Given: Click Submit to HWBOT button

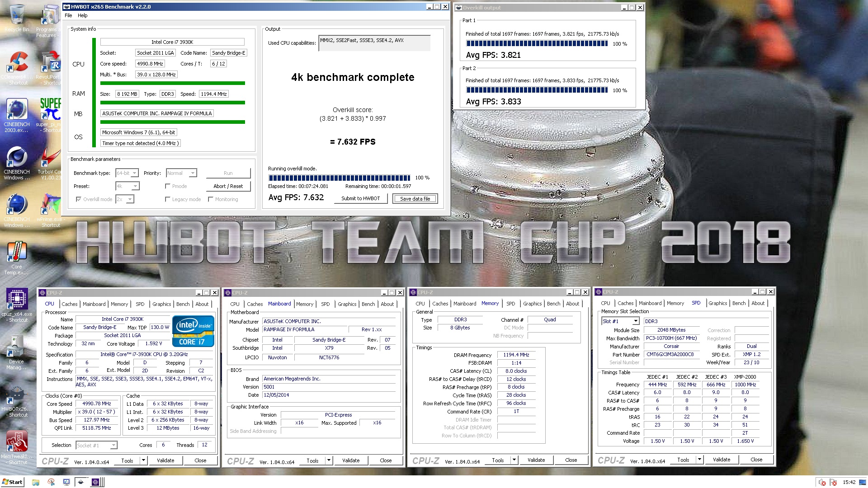Looking at the screenshot, I should 361,198.
